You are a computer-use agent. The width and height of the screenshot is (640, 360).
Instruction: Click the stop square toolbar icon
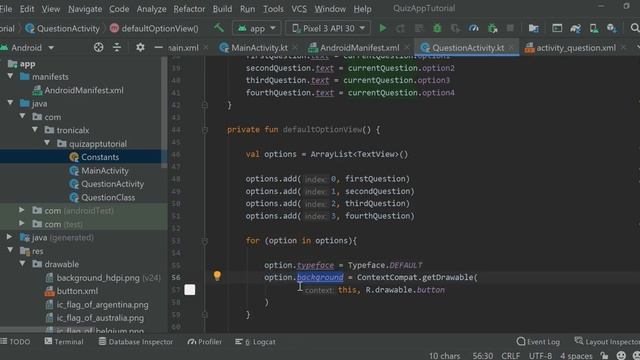click(x=510, y=28)
